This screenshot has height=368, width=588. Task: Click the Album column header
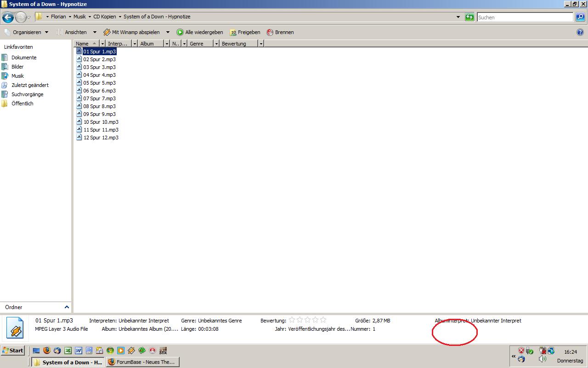pyautogui.click(x=151, y=44)
